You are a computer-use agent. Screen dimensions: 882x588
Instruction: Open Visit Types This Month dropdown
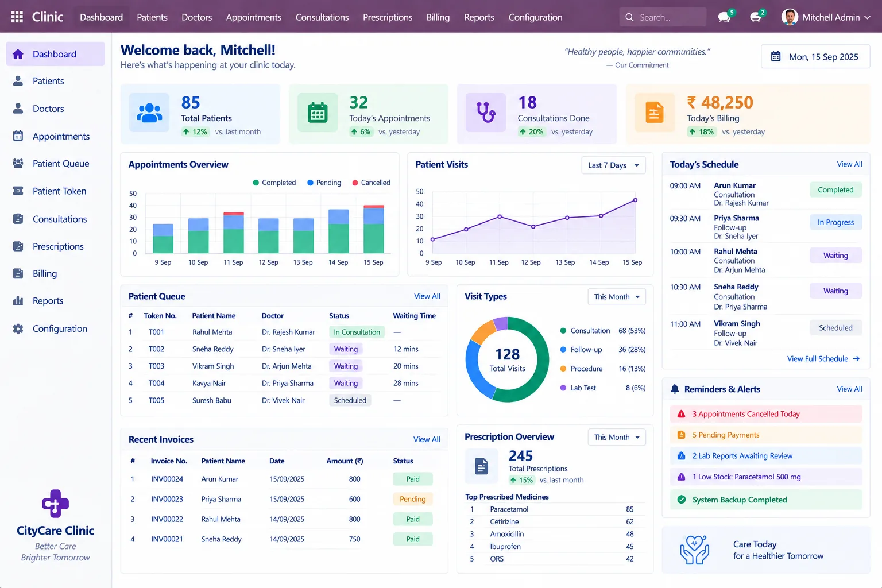tap(617, 297)
